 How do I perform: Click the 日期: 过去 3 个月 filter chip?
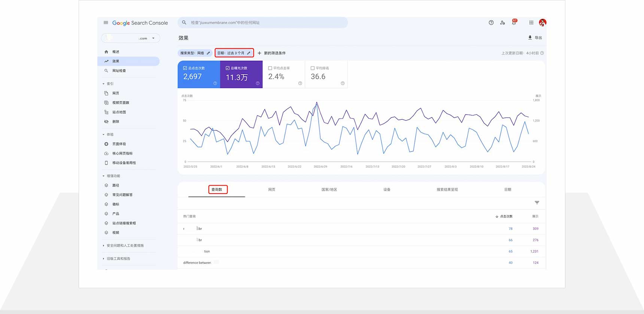[x=234, y=53]
